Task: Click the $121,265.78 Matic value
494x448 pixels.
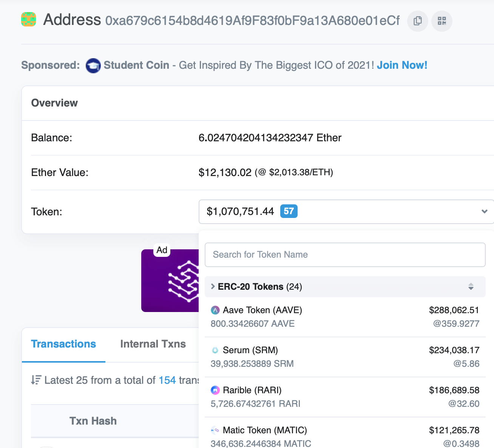Action: pyautogui.click(x=454, y=430)
